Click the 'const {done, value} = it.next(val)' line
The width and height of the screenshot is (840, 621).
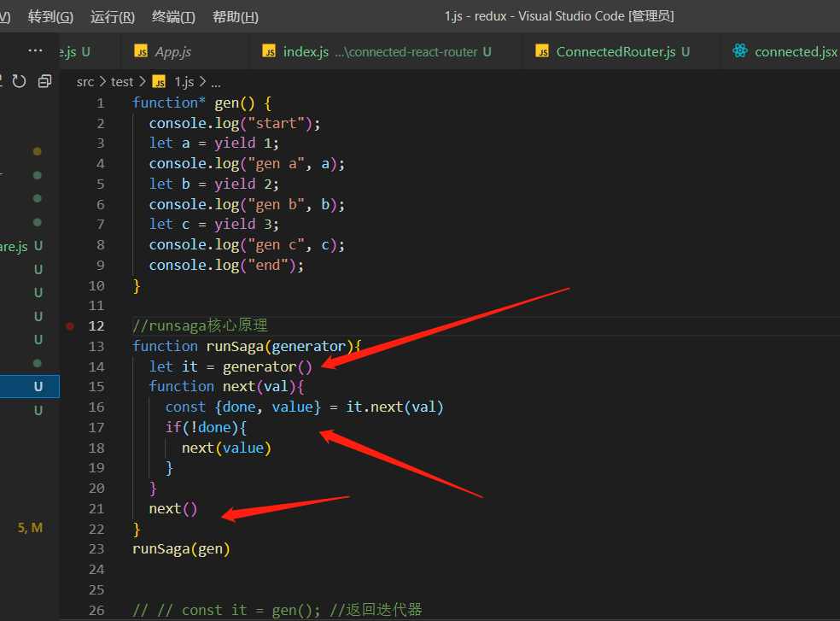coord(304,407)
